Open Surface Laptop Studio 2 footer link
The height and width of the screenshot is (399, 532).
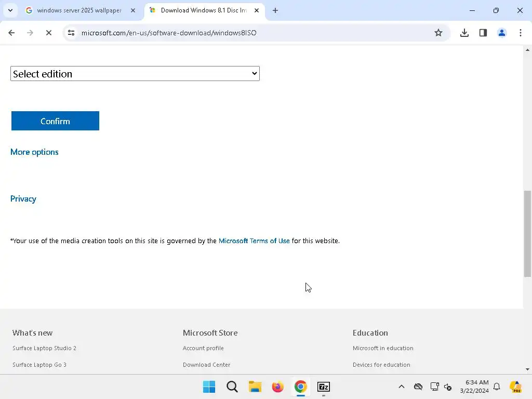coord(45,348)
